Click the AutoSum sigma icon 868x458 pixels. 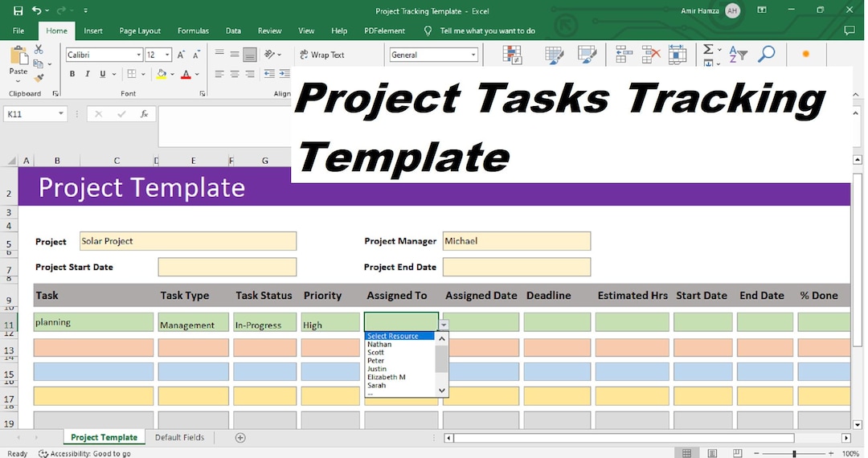[708, 49]
